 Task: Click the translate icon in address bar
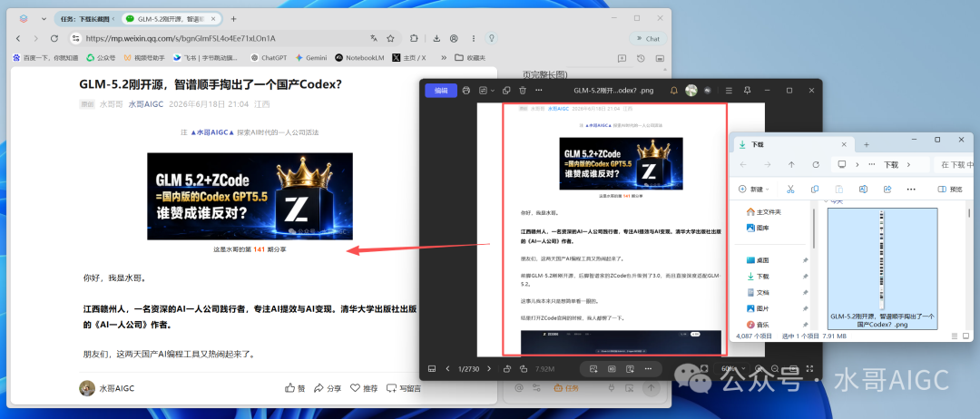tap(374, 38)
